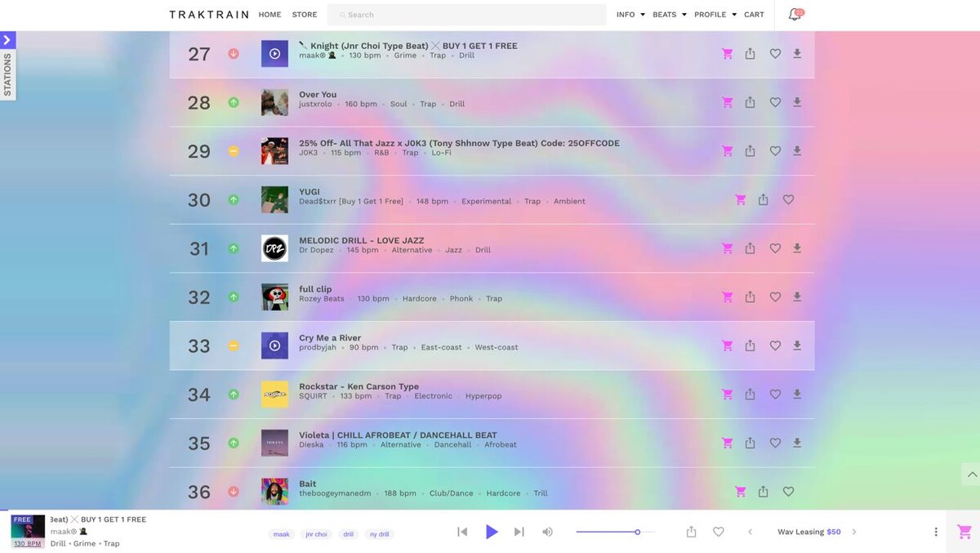This screenshot has height=553, width=980.
Task: Download MELODIC DRILL - LOVE JAZZ
Action: pyautogui.click(x=797, y=248)
